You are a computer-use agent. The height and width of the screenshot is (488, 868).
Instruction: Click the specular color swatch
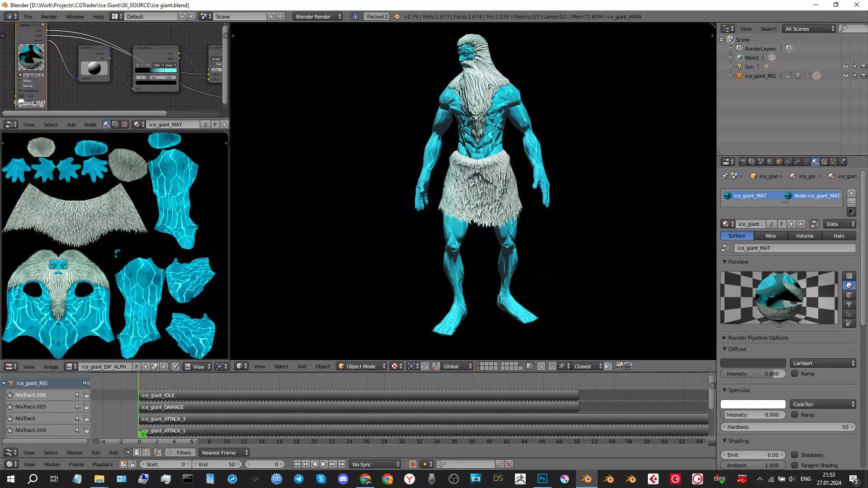pos(753,404)
